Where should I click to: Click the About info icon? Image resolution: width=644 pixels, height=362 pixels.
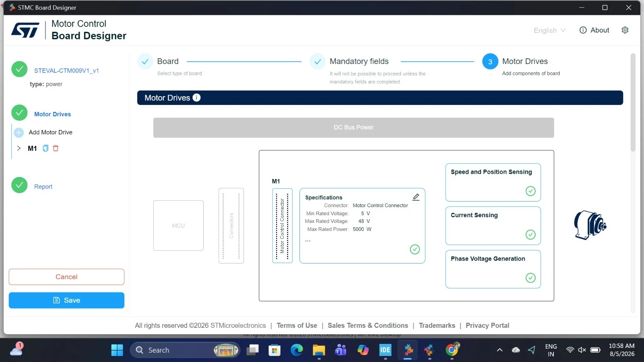point(583,30)
